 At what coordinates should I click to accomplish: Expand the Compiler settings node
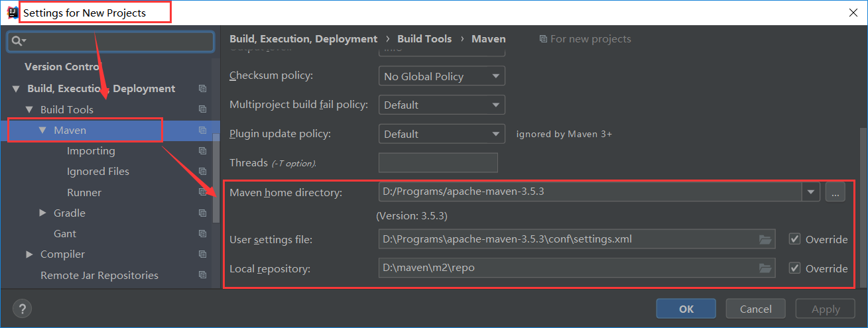pos(30,254)
